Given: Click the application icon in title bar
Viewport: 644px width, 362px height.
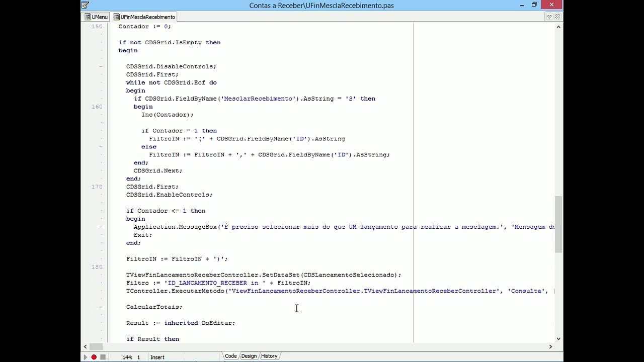Looking at the screenshot, I should [x=86, y=5].
